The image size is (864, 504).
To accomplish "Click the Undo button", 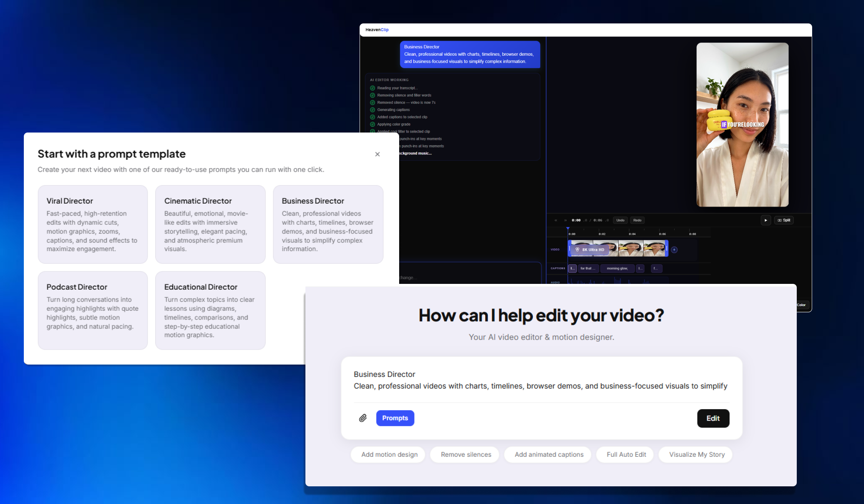I will click(x=620, y=220).
